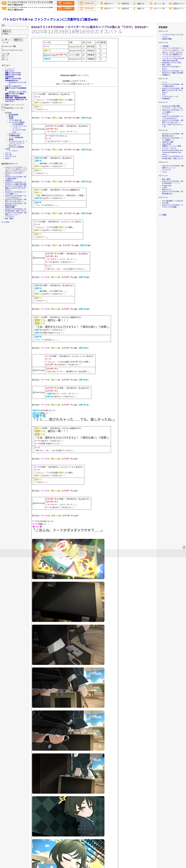The image size is (186, 868).
Task: Open 月影のボス全集 history link
Action: coord(168,142)
